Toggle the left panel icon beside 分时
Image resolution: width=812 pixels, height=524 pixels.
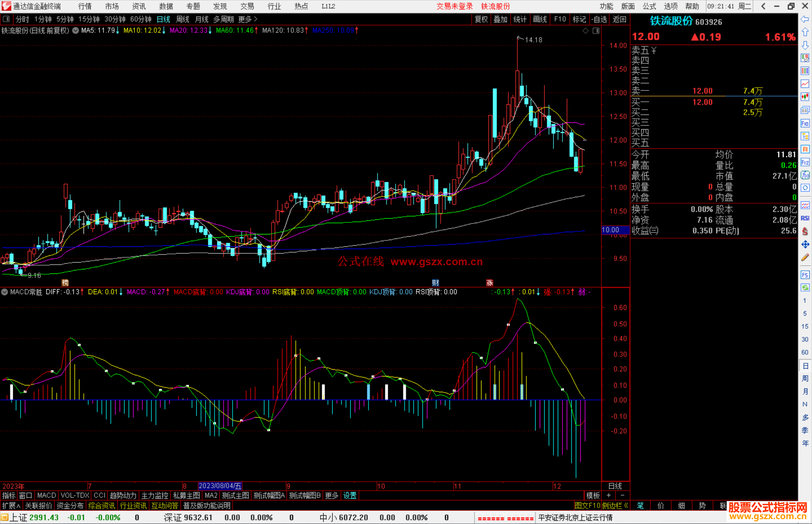tap(6, 19)
